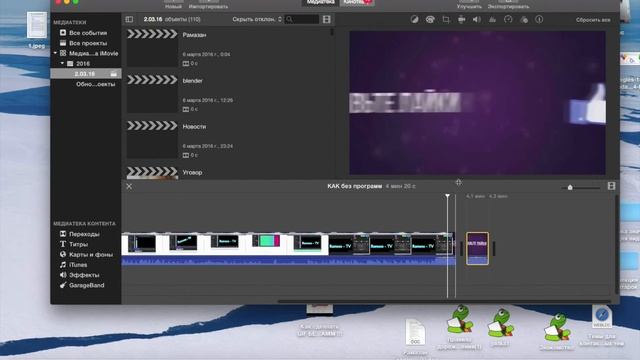Select the blender clip thumbnail
Viewport: 640px width, 360px height.
click(152, 93)
